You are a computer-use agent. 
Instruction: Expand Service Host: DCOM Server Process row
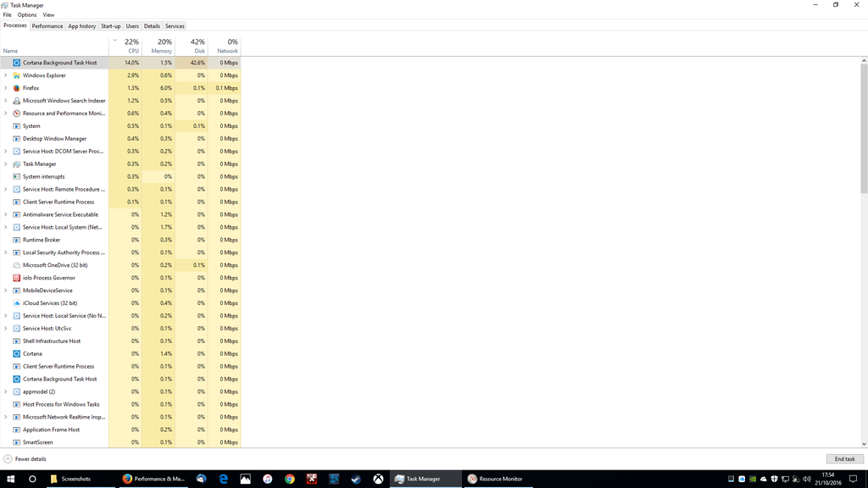point(6,151)
